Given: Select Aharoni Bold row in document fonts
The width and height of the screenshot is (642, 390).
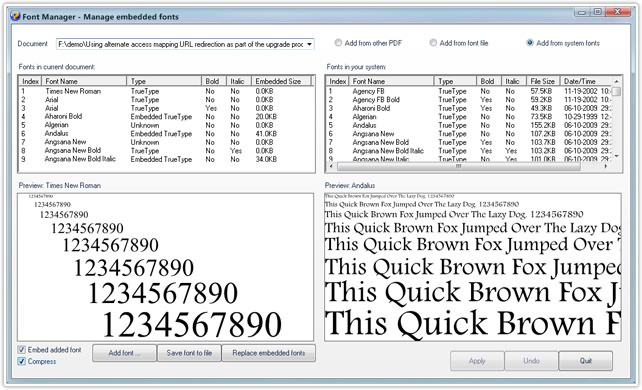Looking at the screenshot, I should [x=166, y=117].
